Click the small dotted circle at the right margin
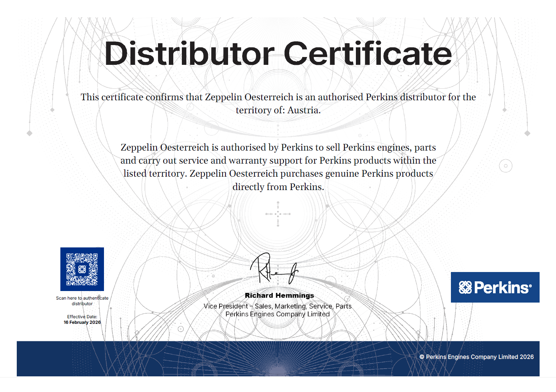The height and width of the screenshot is (392, 556). coord(506,166)
